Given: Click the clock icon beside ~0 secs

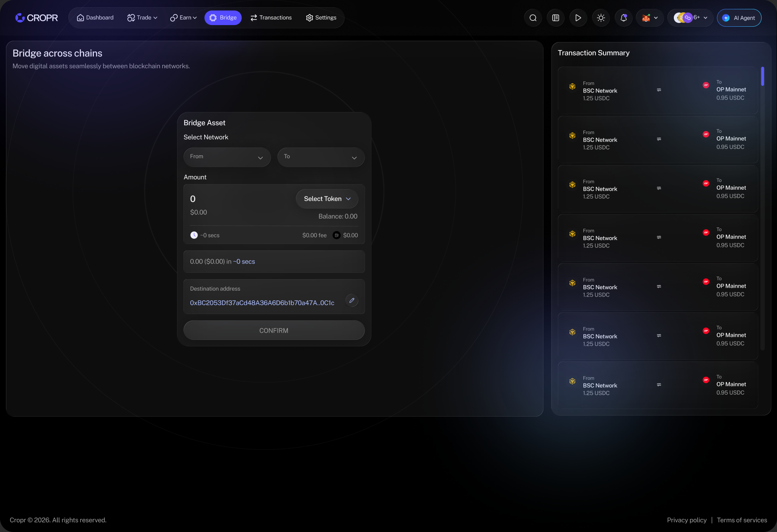Looking at the screenshot, I should pyautogui.click(x=194, y=235).
